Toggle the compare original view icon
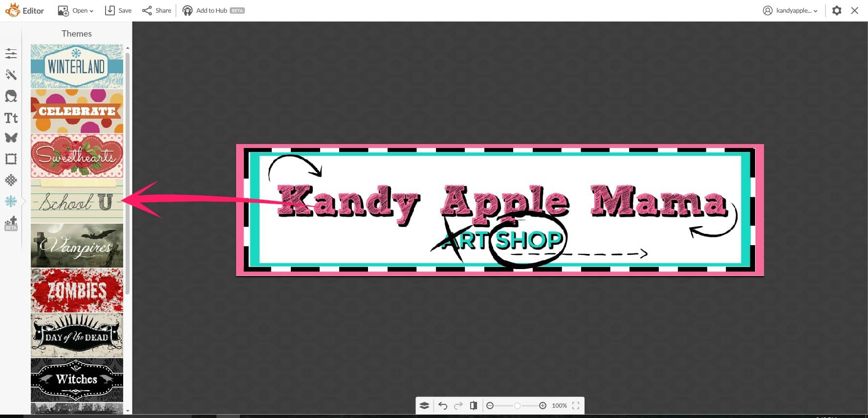This screenshot has width=868, height=418. tap(474, 405)
